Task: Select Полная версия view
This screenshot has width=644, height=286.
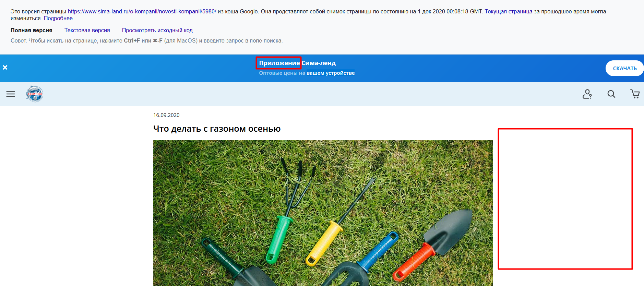Action: [32, 31]
